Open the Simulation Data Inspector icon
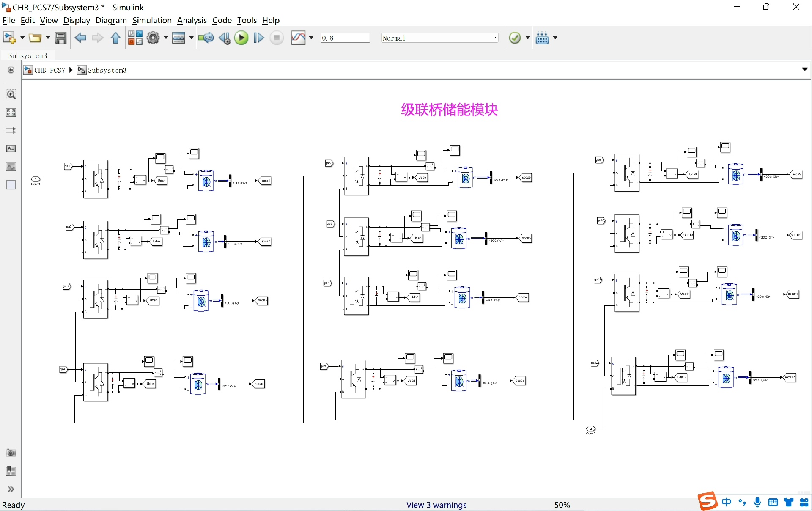Screen dimensions: 812x511 tap(298, 38)
